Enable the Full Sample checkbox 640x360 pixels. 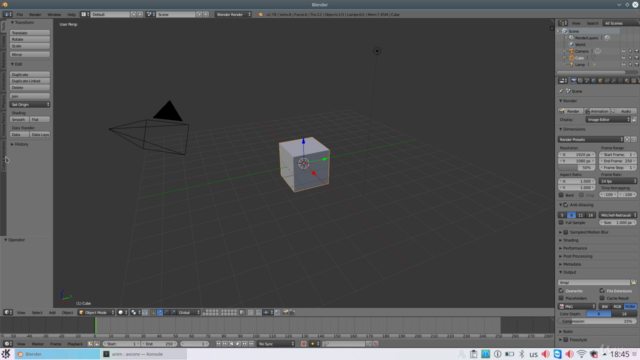pyautogui.click(x=561, y=222)
